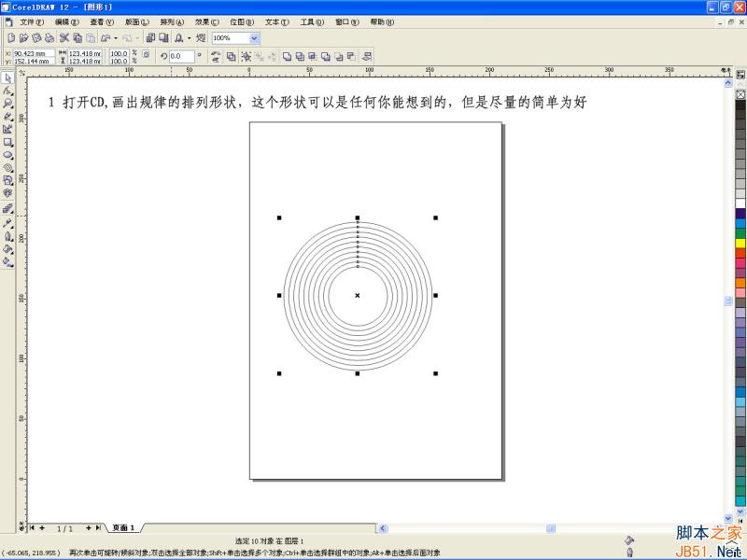The width and height of the screenshot is (747, 560).
Task: Weld the selected objects
Action: (287, 56)
